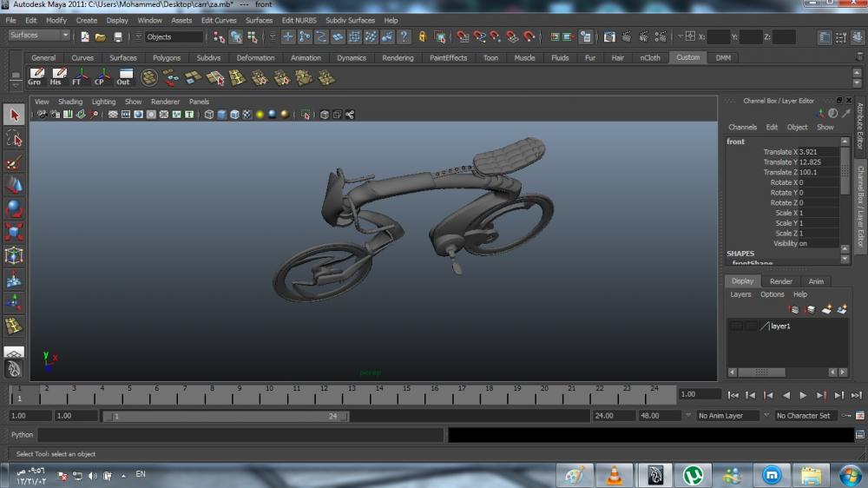
Task: Toggle the display type box of layer1
Action: coord(751,326)
